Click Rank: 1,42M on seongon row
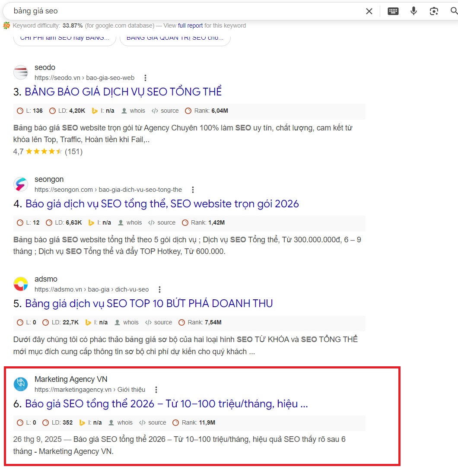The width and height of the screenshot is (458, 476). [x=203, y=222]
